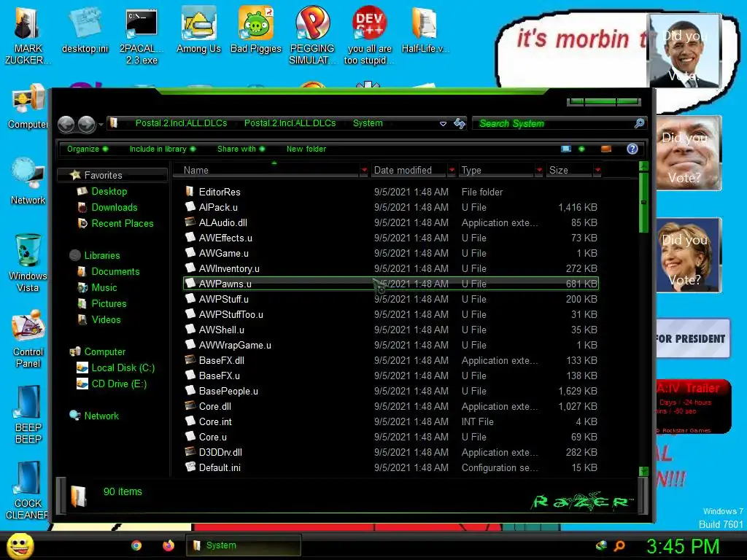Screen dimensions: 747x560
Task: Click the System taskbar window button
Action: (244, 545)
